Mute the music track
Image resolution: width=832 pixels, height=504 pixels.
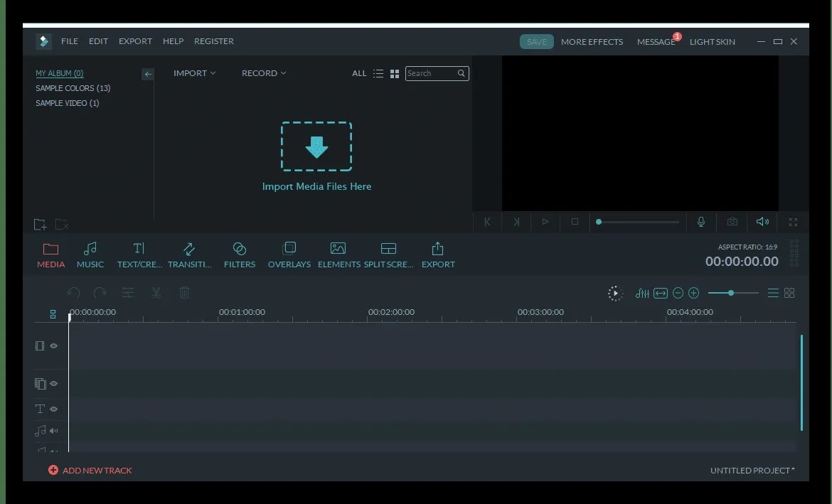(x=53, y=431)
